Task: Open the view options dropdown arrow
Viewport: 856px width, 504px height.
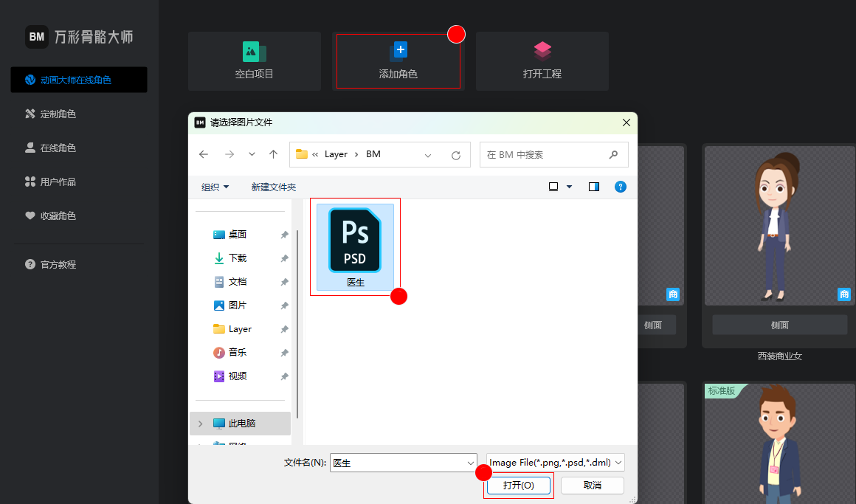Action: 570,187
